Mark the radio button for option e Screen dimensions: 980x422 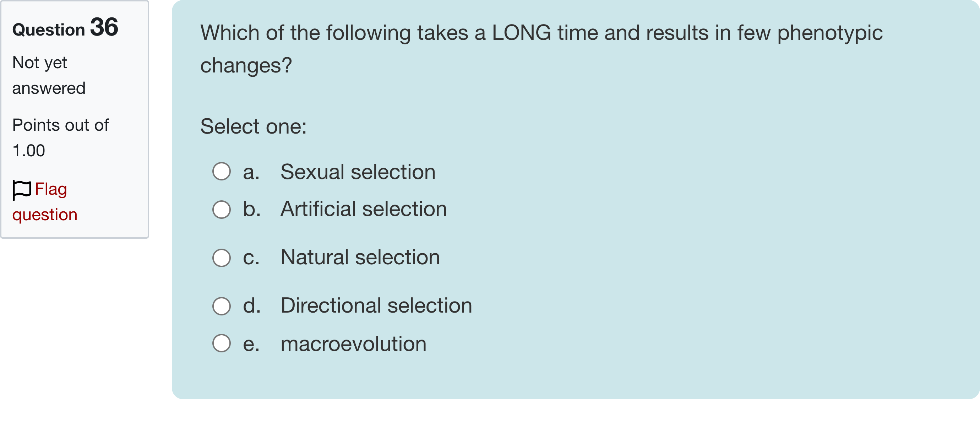[x=222, y=343]
